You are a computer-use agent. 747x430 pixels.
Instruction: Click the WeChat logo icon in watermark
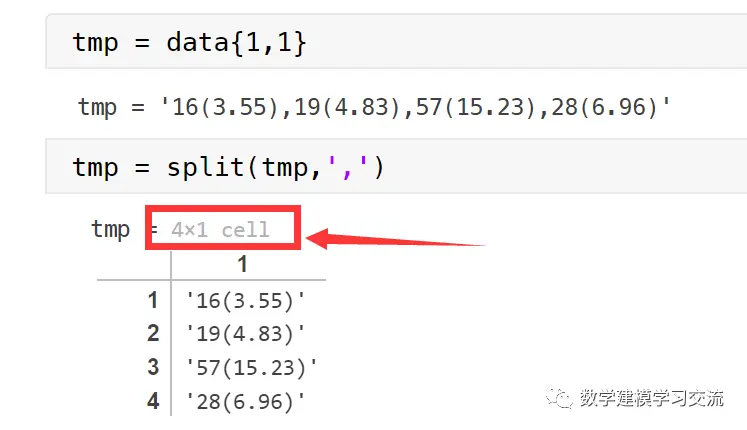click(x=559, y=398)
